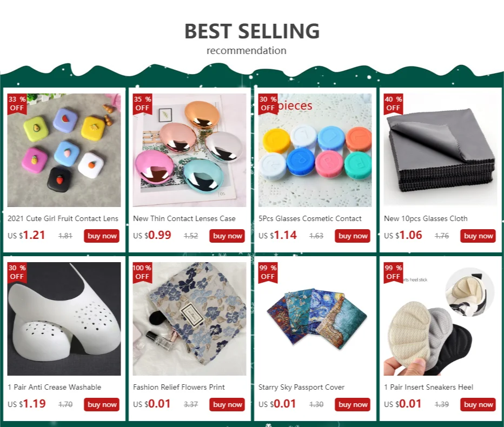Buy the 2021 Cute Girl Fruit Contact Lens
The height and width of the screenshot is (427, 504).
(102, 236)
